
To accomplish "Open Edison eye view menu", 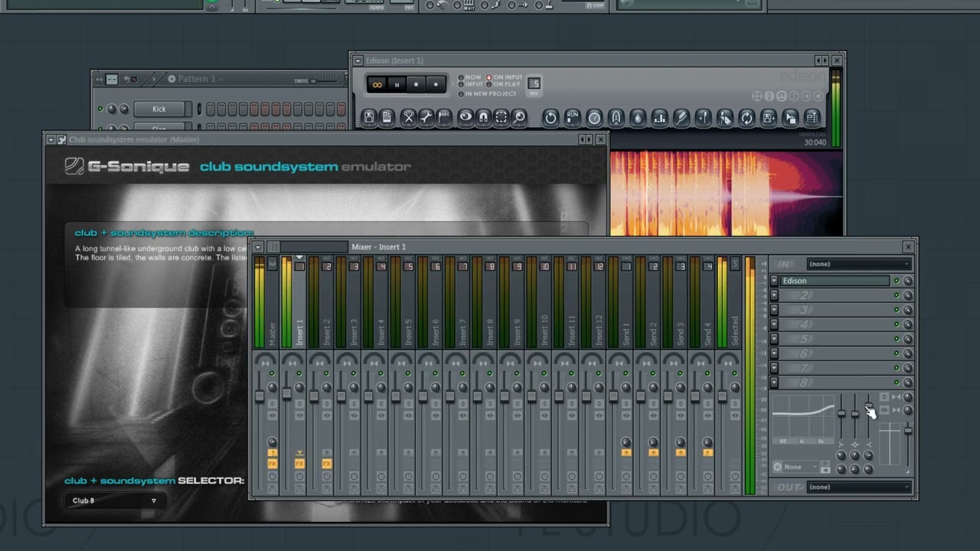I will coord(465,118).
